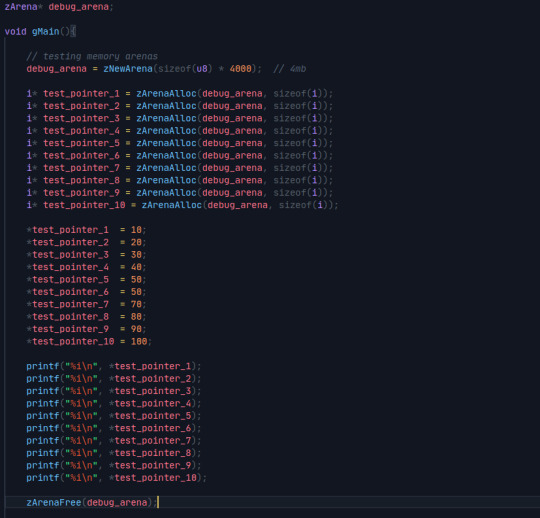
Task: Click the printf line for test_pointer_8
Action: [x=114, y=453]
